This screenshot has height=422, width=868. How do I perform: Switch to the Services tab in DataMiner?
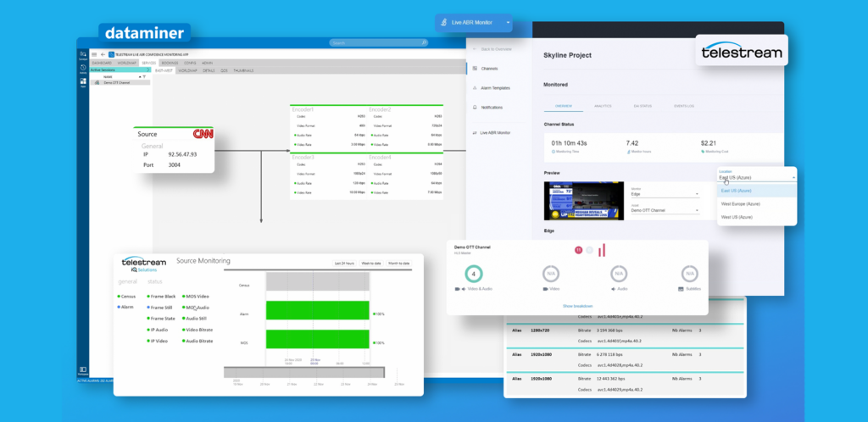pyautogui.click(x=149, y=63)
